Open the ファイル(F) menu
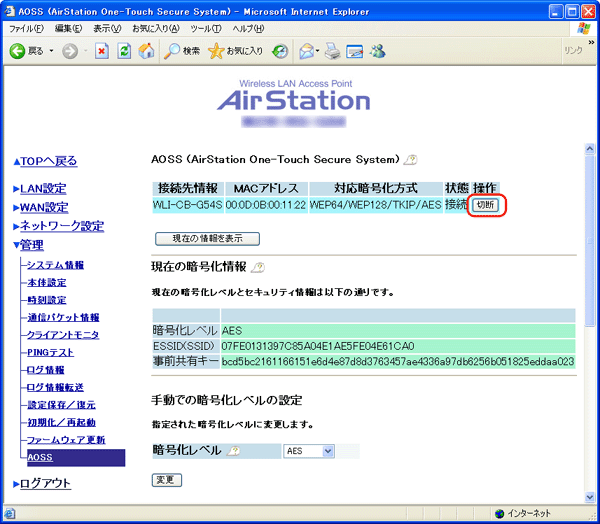 (x=26, y=29)
